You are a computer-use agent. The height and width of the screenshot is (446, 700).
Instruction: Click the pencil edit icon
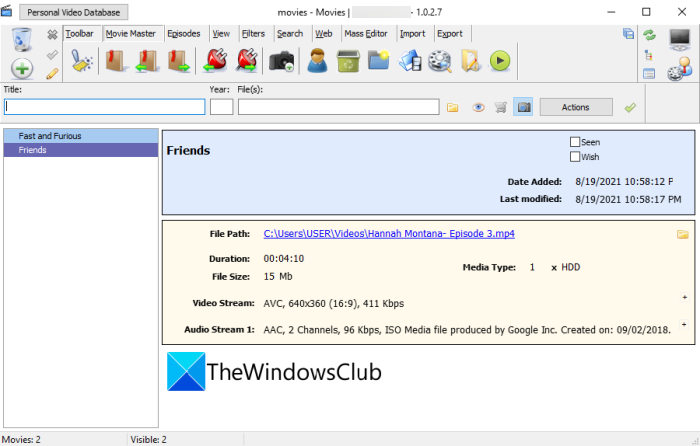point(52,74)
